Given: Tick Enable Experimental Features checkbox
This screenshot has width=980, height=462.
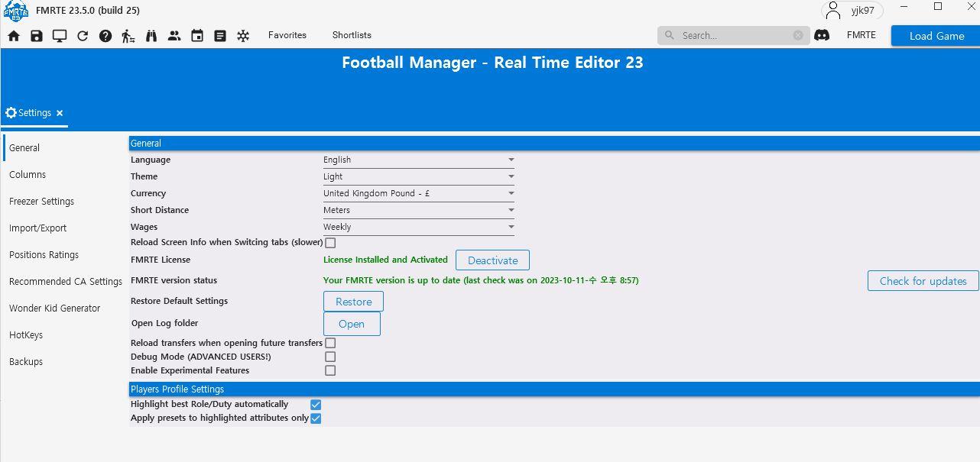Looking at the screenshot, I should (330, 370).
